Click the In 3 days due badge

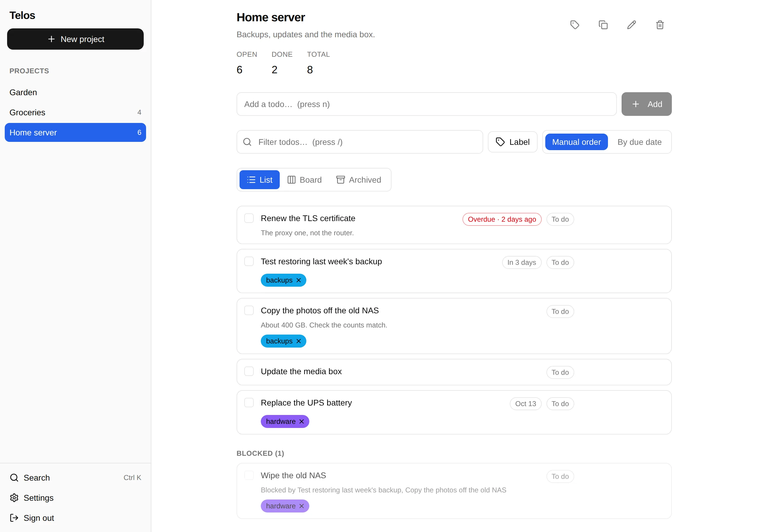point(522,262)
